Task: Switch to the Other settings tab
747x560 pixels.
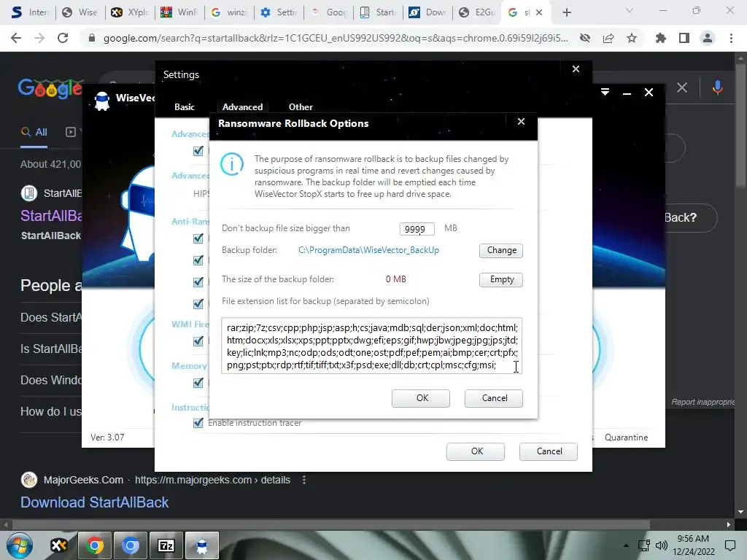Action: point(301,107)
